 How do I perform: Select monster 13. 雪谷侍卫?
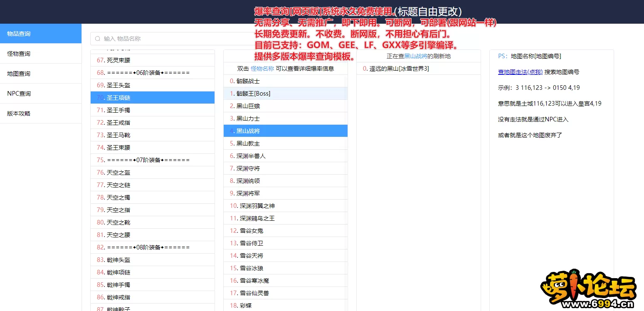tap(286, 243)
